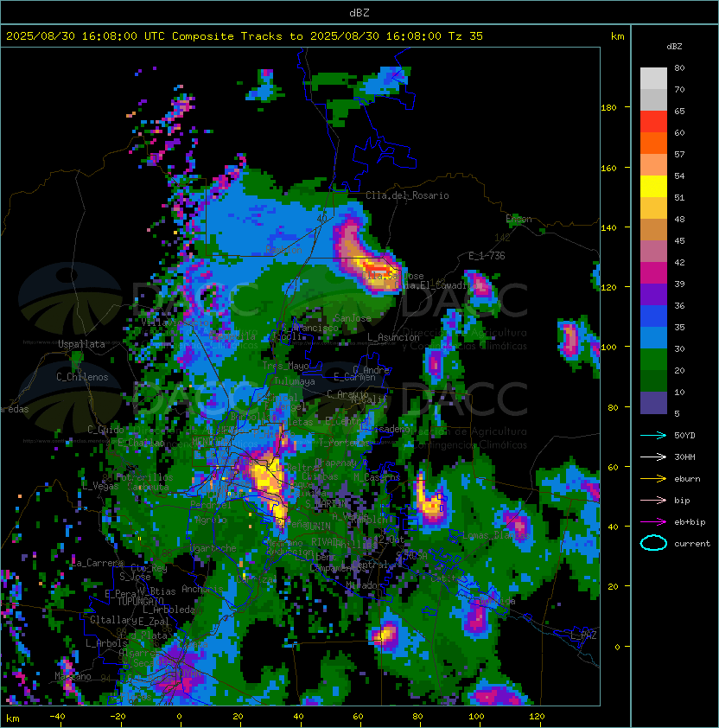Click the 'Agrelo' place label

click(x=211, y=520)
